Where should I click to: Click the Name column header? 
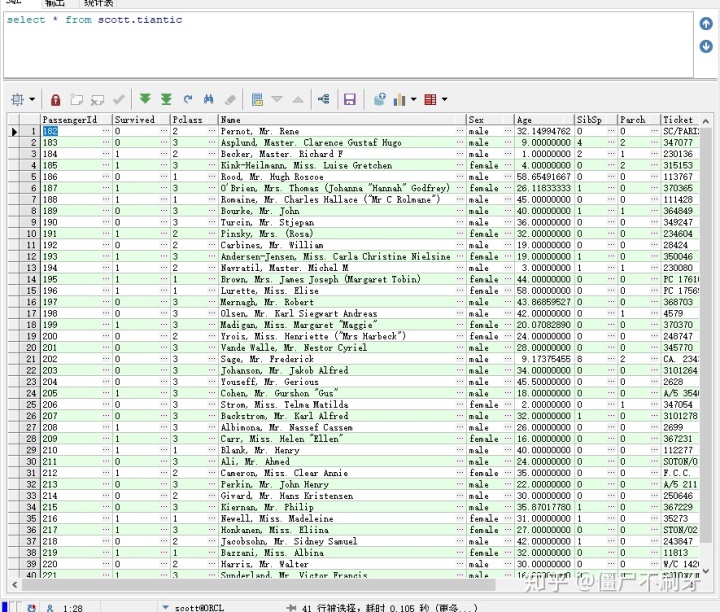click(342, 120)
